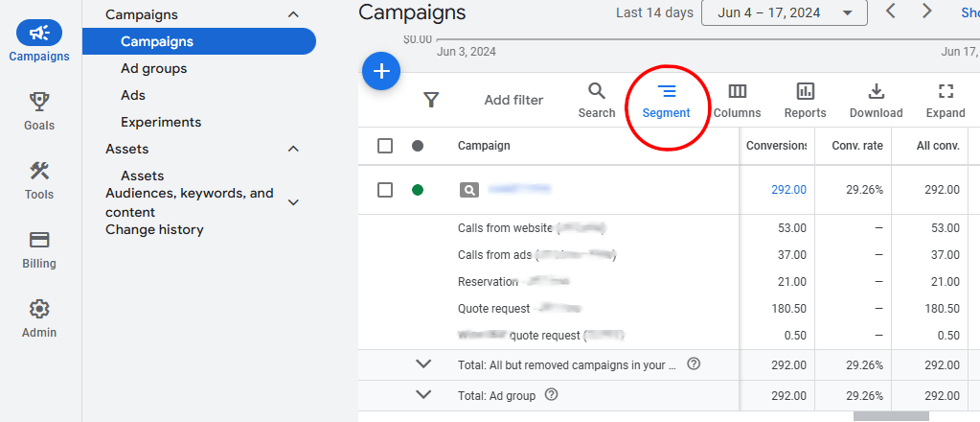Collapse the Campaigns section chevron
980x422 pixels.
pos(293,14)
